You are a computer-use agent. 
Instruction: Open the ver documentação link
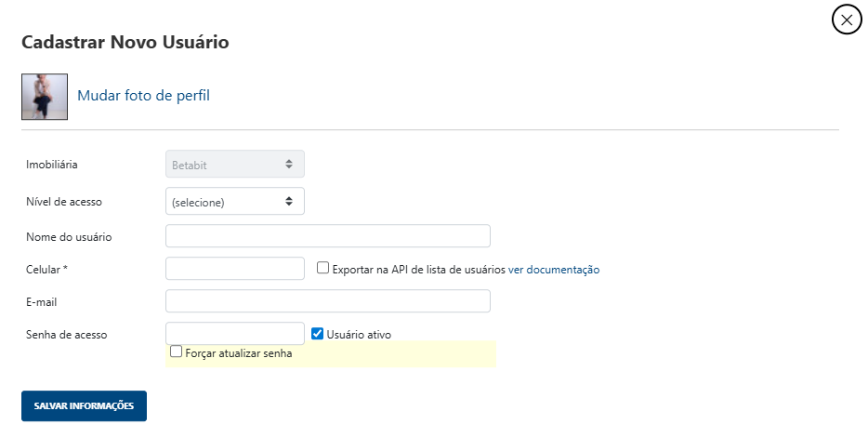tap(553, 270)
